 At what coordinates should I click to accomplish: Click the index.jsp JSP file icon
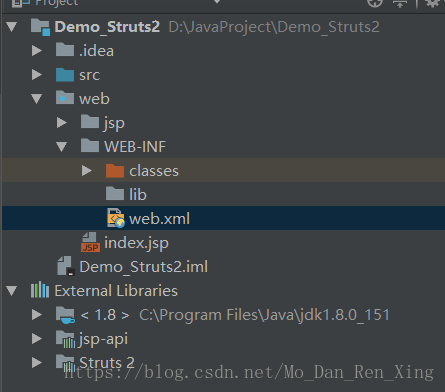click(x=90, y=242)
